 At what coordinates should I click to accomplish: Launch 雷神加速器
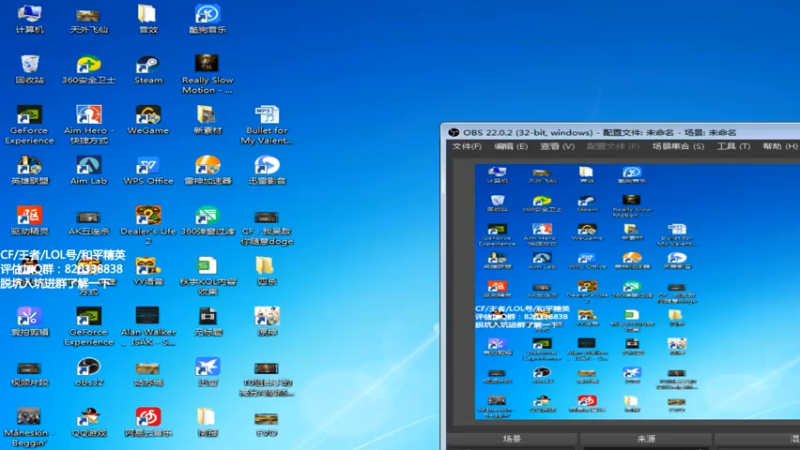point(207,171)
